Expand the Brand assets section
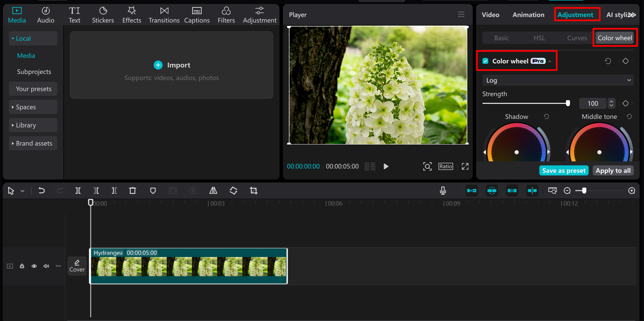Viewport: 644px width, 321px height. point(33,143)
